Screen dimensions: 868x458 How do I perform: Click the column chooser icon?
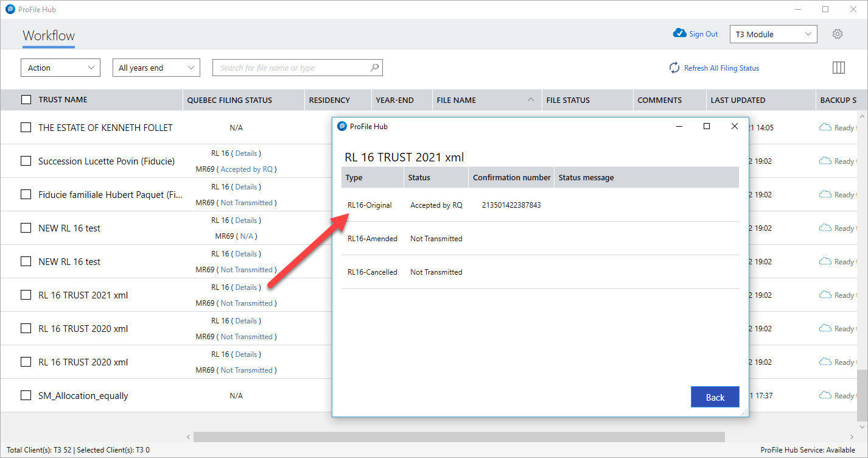pyautogui.click(x=839, y=68)
